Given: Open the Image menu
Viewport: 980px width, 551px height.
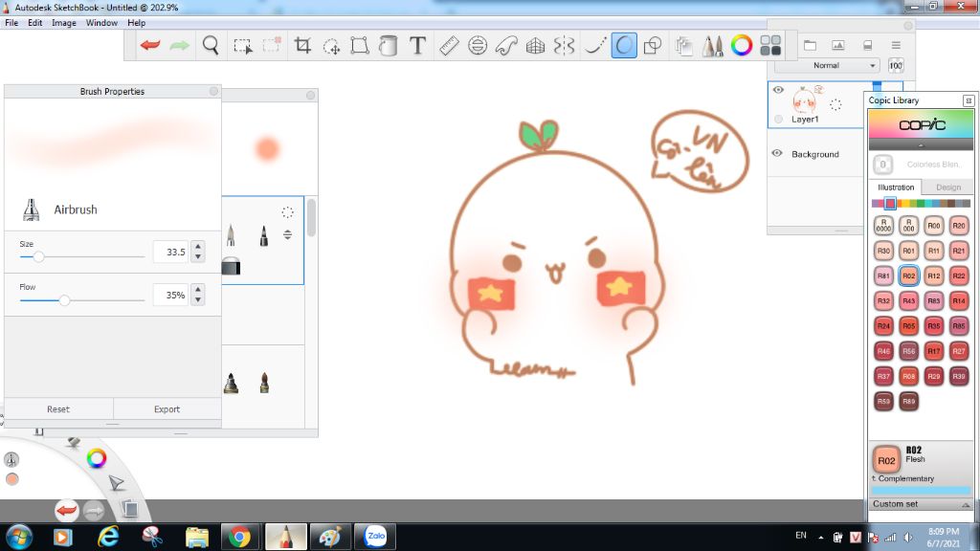Looking at the screenshot, I should click(x=64, y=23).
